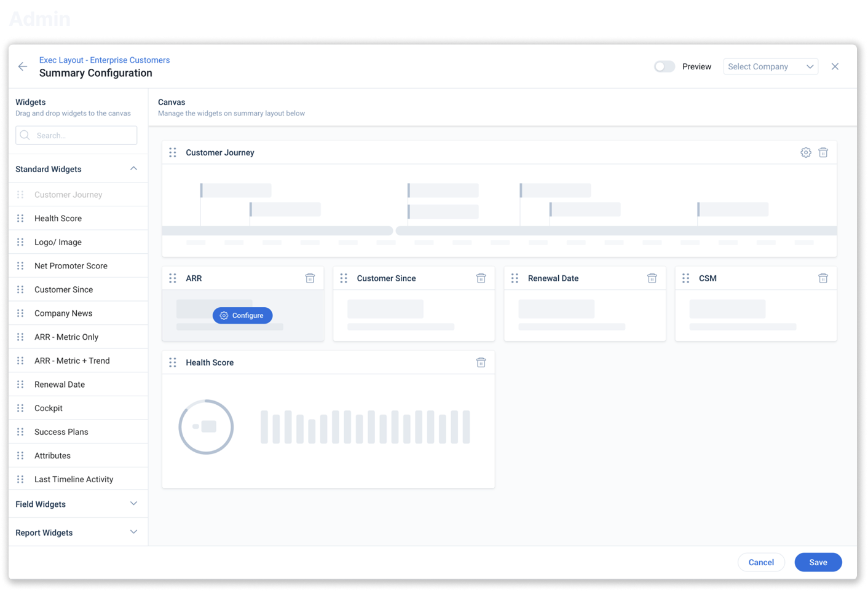Delete the CSM widget
This screenshot has width=868, height=591.
pyautogui.click(x=823, y=278)
